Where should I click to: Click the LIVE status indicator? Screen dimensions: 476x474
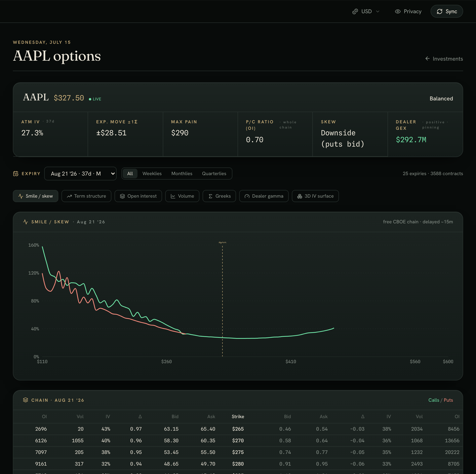tap(95, 99)
